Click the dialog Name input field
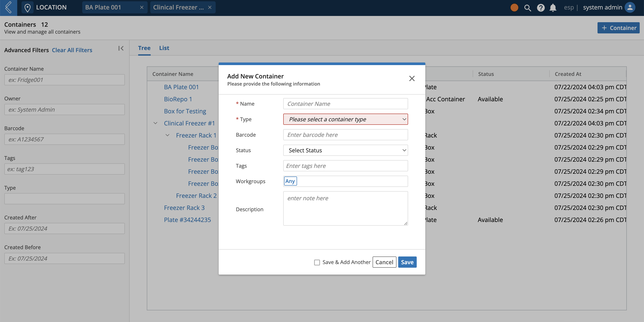644x322 pixels. [345, 104]
